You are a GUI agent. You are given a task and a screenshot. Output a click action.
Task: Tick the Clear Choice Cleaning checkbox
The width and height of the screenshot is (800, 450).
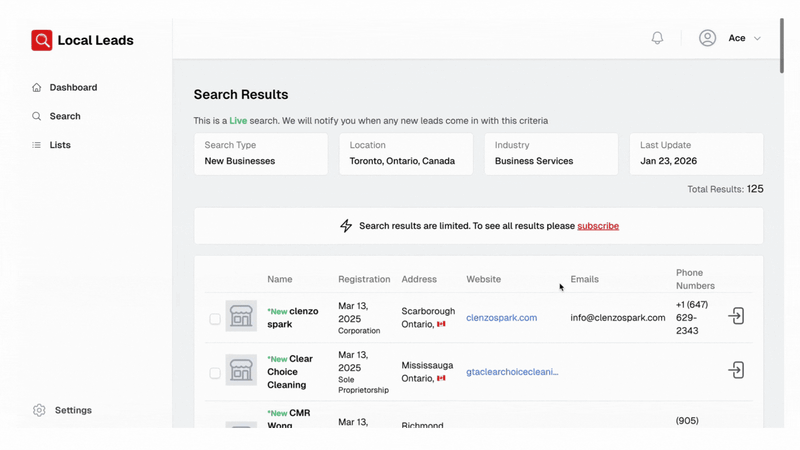coord(215,373)
